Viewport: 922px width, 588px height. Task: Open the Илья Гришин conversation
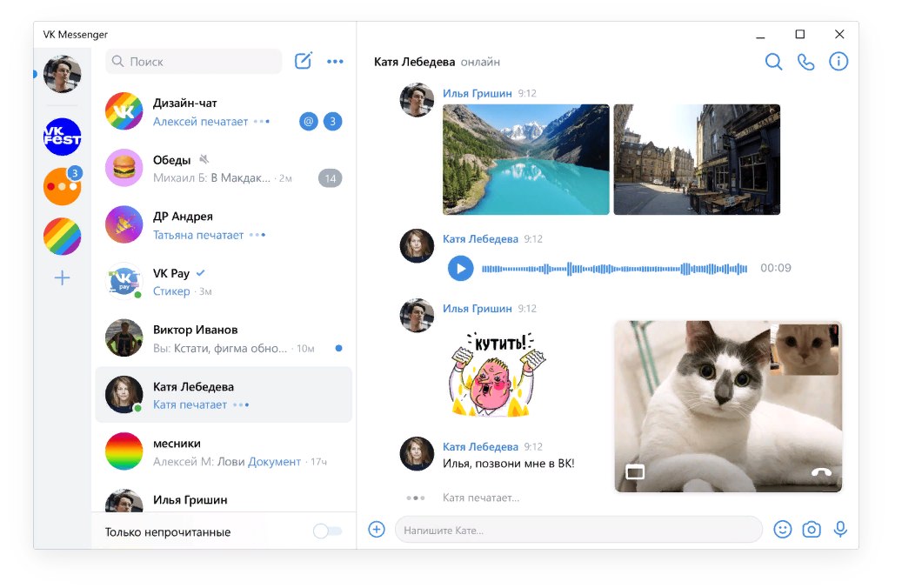tap(224, 498)
